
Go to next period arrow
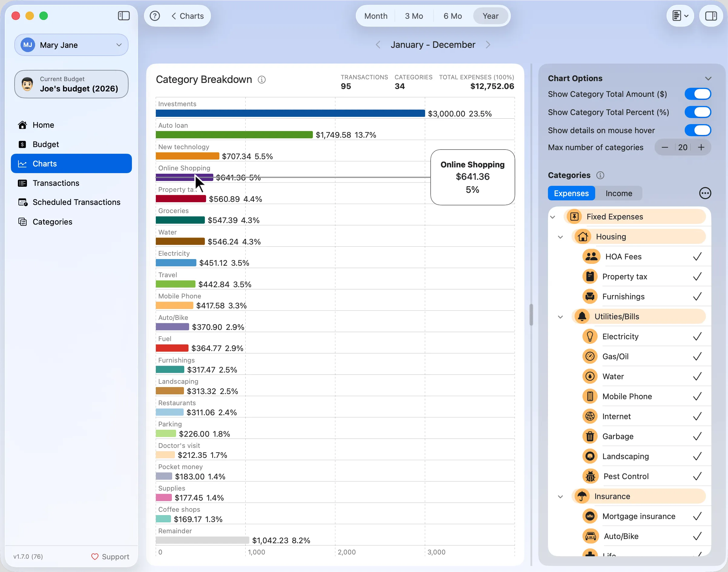point(488,44)
